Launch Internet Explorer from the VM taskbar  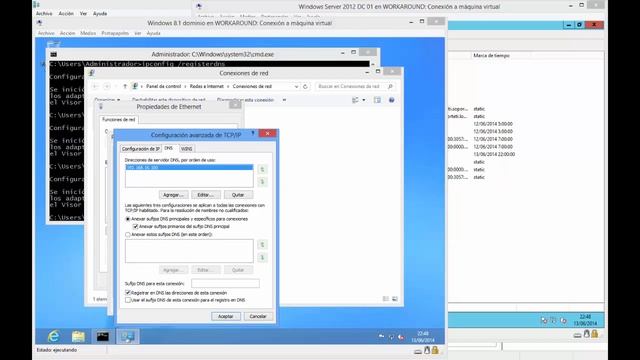[54, 336]
